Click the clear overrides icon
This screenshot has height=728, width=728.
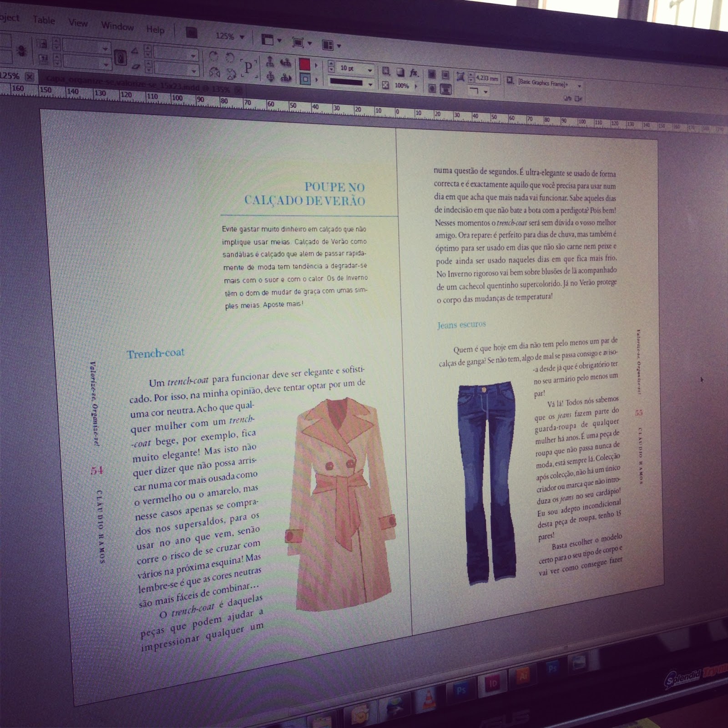tap(567, 98)
